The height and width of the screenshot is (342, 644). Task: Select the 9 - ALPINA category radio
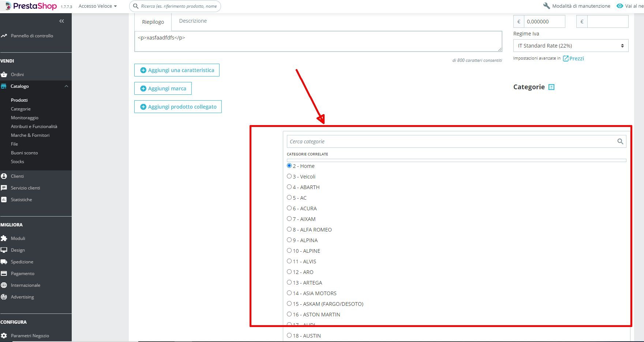click(289, 240)
